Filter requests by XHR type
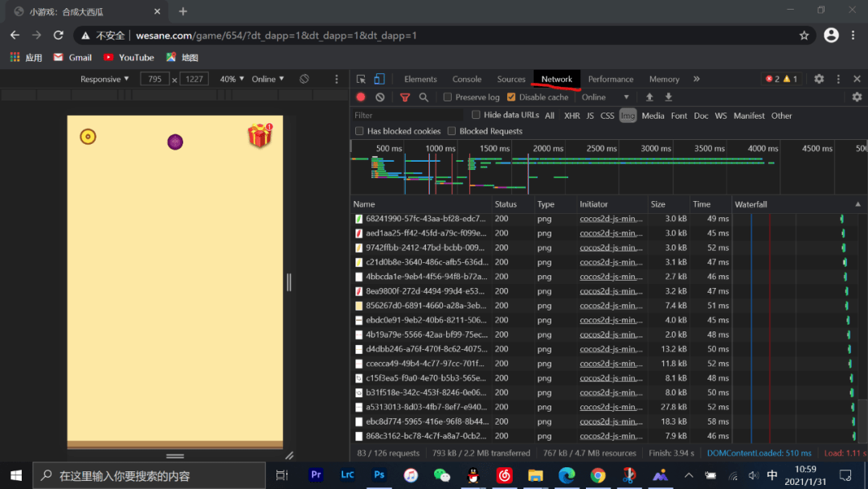Screen dimensions: 868x489 [572, 116]
